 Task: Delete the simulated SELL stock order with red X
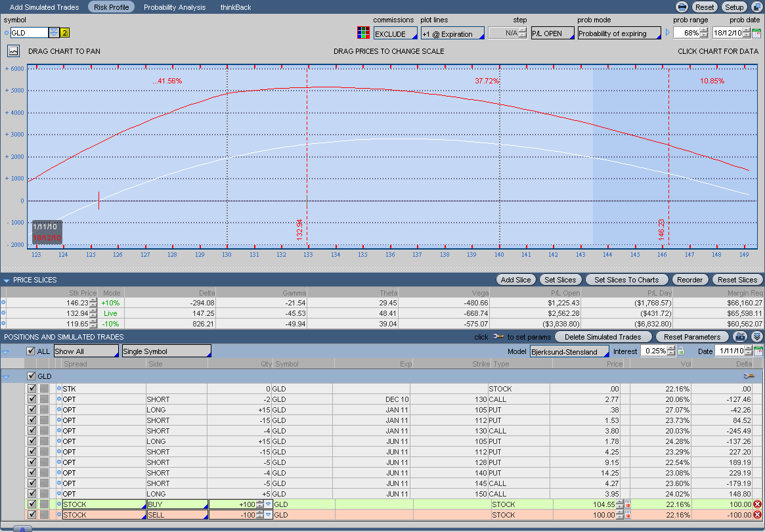757,515
